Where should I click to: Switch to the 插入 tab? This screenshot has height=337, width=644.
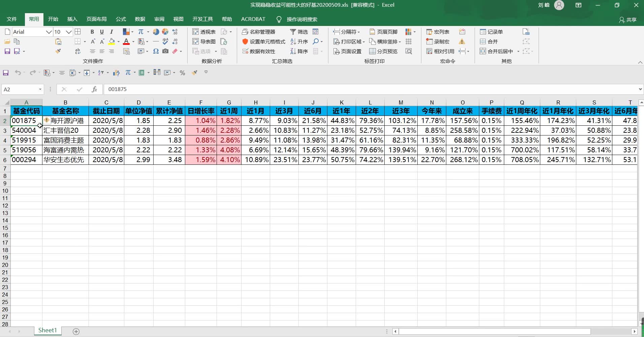pos(72,19)
